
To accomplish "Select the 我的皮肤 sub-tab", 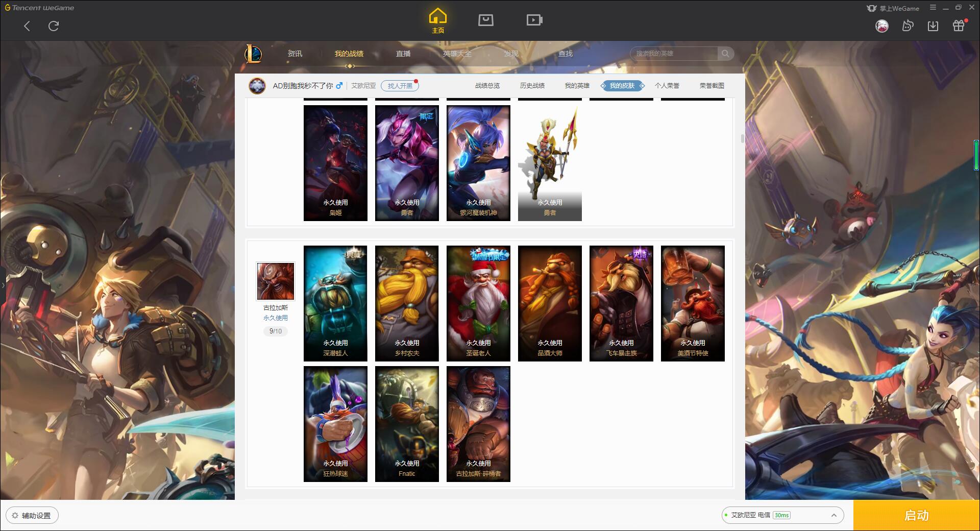I will [x=622, y=86].
